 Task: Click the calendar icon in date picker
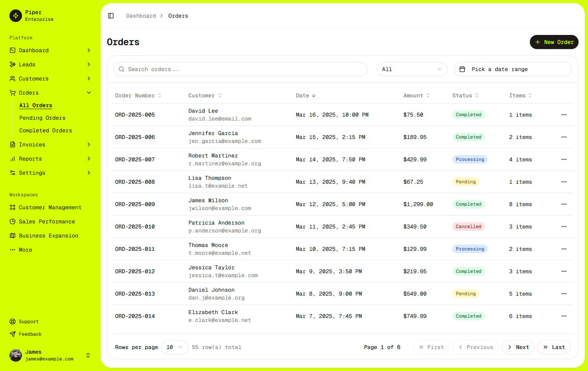point(462,69)
